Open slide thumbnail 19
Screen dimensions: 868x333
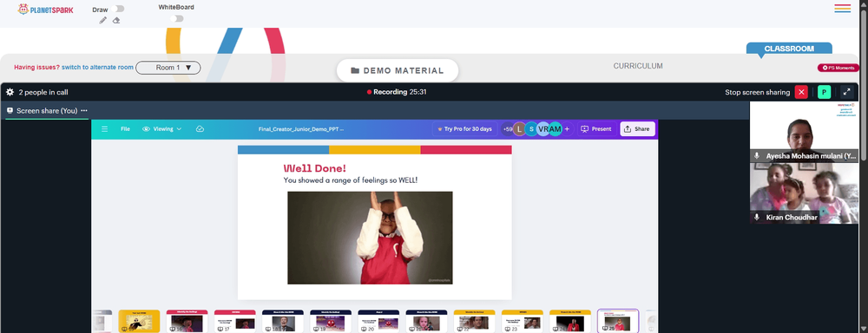tap(331, 322)
